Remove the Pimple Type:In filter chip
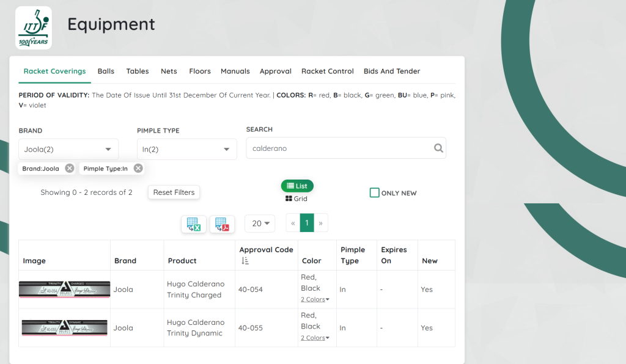 click(138, 169)
